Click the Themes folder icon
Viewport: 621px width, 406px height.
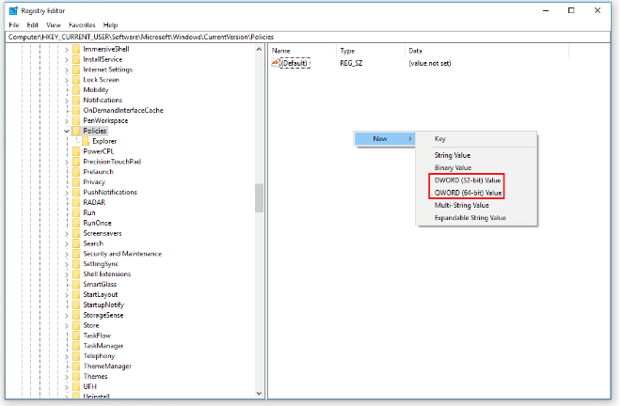76,376
